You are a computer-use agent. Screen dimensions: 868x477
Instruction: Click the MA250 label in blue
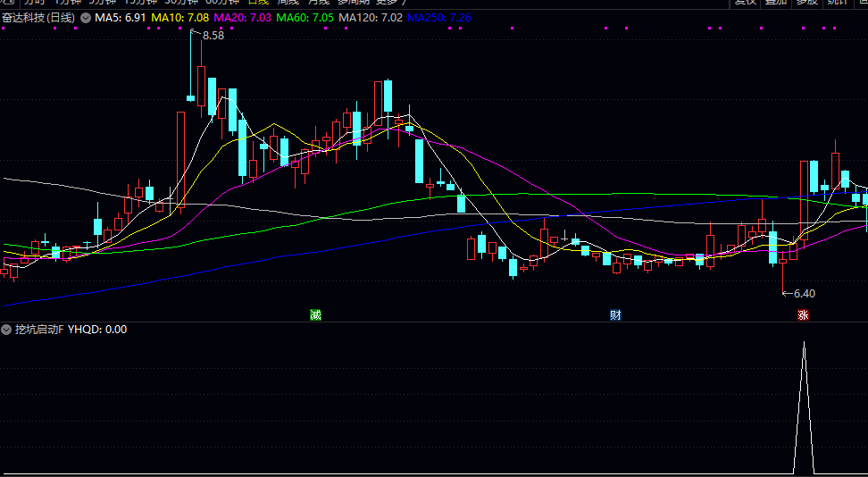coord(439,18)
